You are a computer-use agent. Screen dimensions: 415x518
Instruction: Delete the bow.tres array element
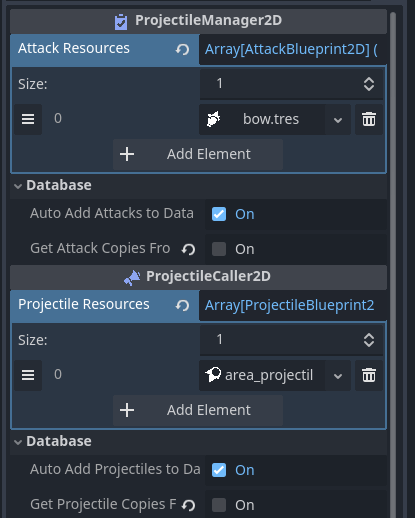369,119
